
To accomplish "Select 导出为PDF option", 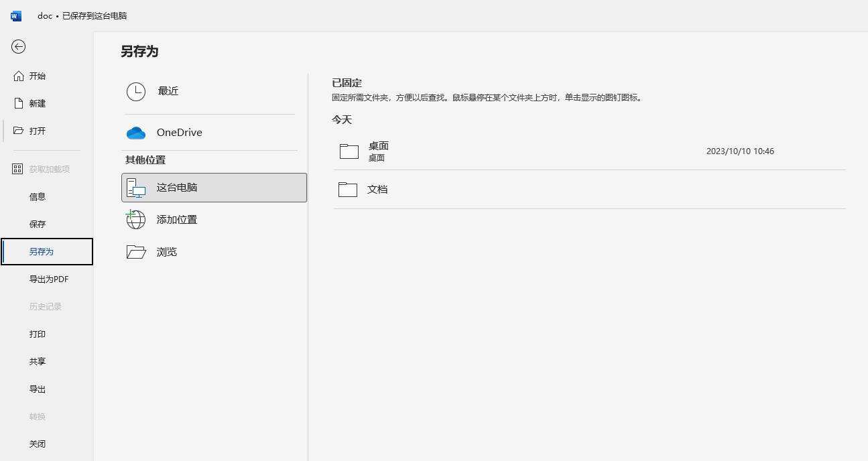I will click(x=50, y=279).
